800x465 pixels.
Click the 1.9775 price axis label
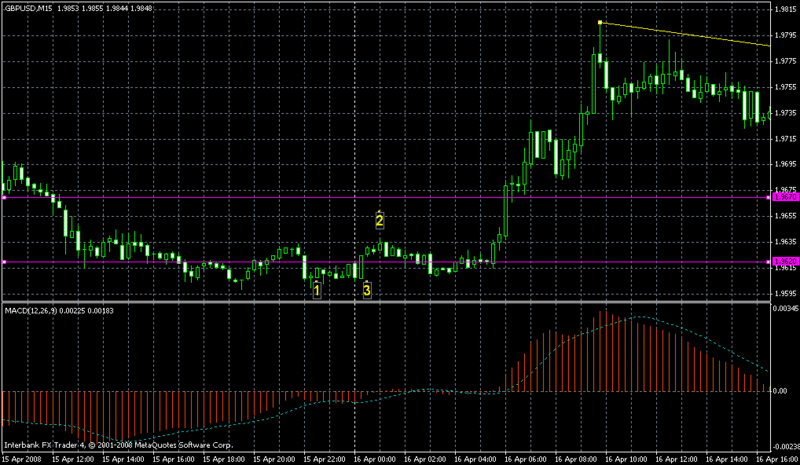click(x=786, y=61)
